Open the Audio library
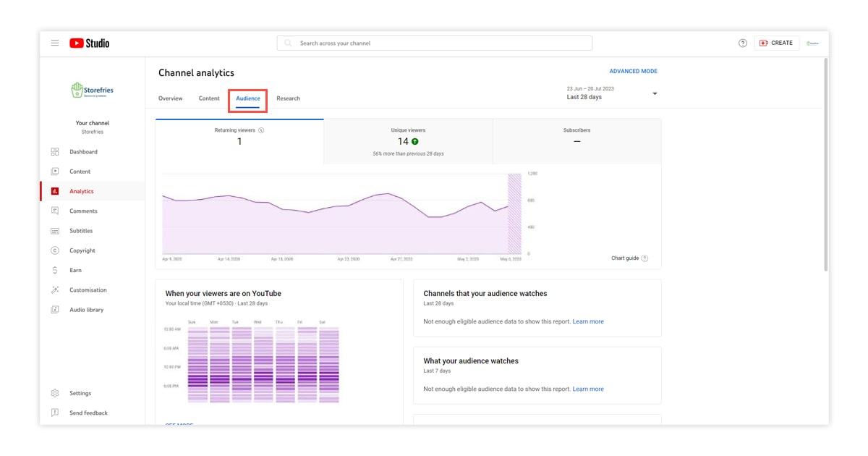868x456 pixels. click(86, 310)
